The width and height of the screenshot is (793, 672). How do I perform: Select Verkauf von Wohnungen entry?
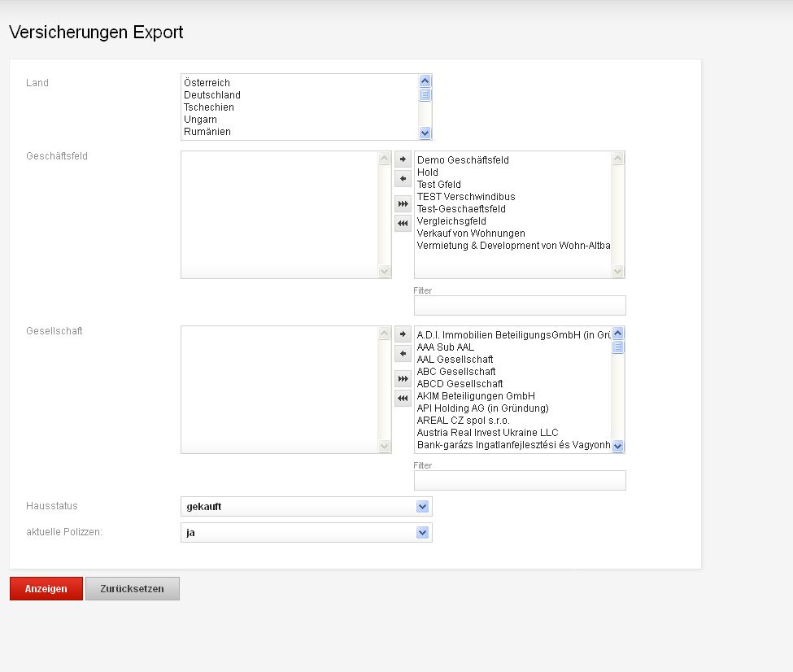point(471,233)
